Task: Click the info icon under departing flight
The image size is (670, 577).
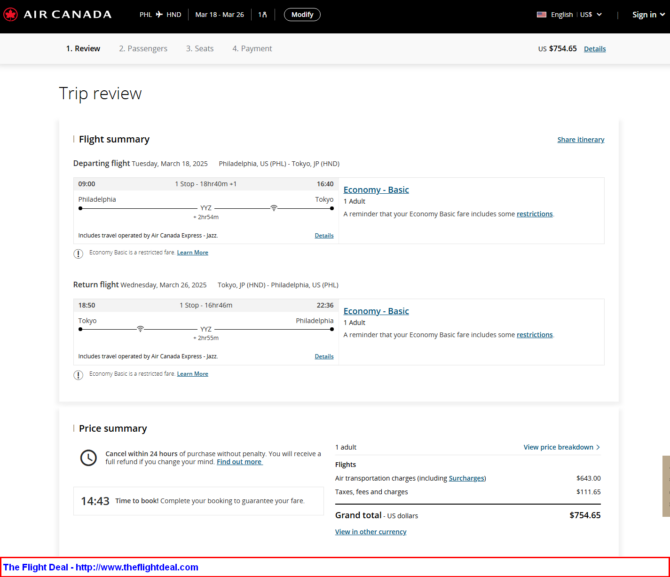Action: [x=78, y=253]
